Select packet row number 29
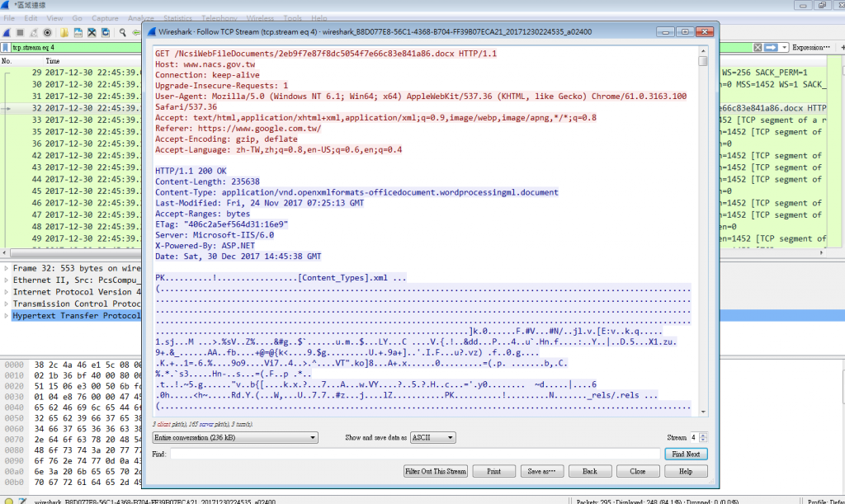The image size is (845, 504). click(71, 72)
